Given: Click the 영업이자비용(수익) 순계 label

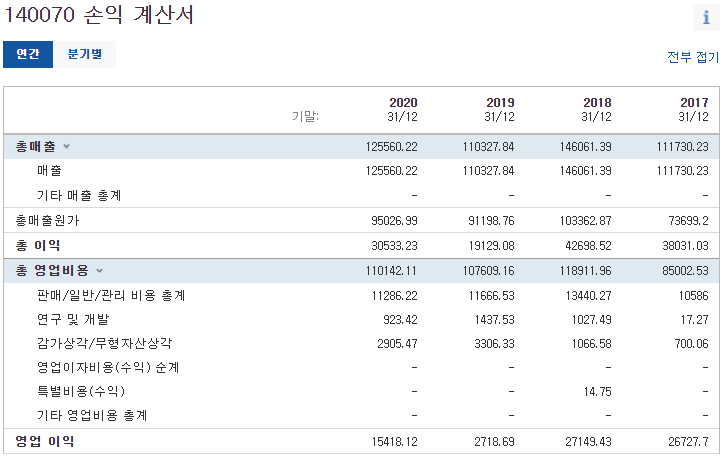Looking at the screenshot, I should click(108, 368).
